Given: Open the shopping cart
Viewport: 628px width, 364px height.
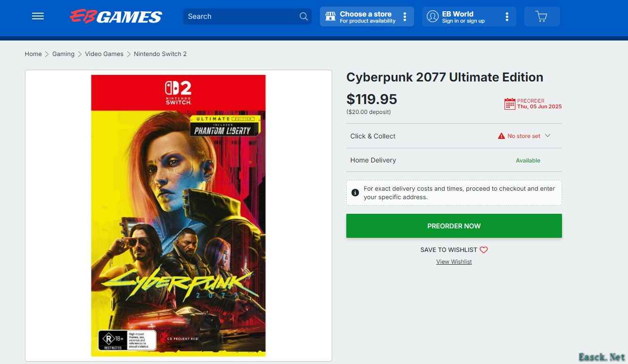Looking at the screenshot, I should [541, 17].
